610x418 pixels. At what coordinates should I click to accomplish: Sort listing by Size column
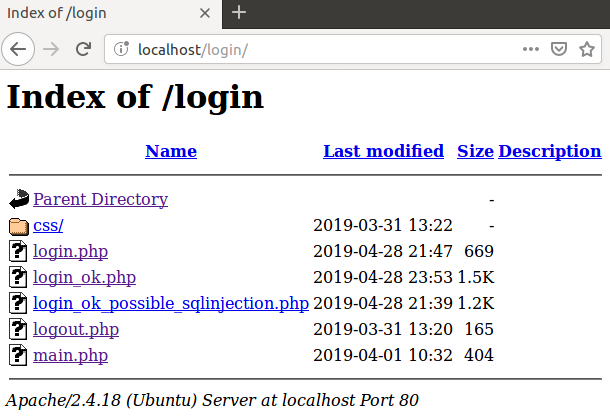click(x=475, y=151)
